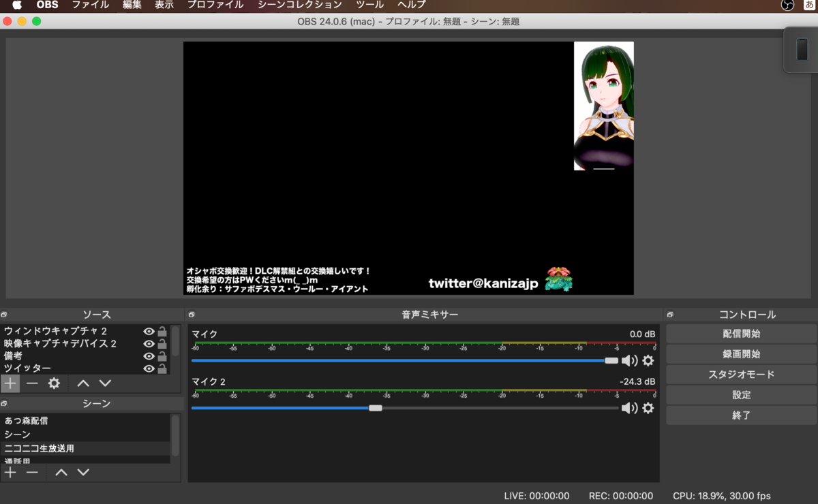818x504 pixels.
Task: Enable スタジオモード
Action: (741, 375)
